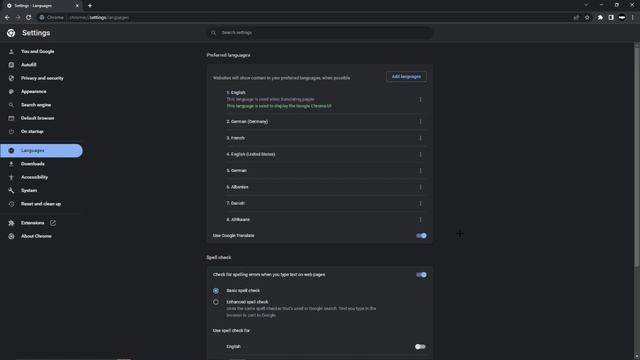Select Enhanced spell check radio option
Viewport: 640px width, 360px height.
(x=216, y=302)
